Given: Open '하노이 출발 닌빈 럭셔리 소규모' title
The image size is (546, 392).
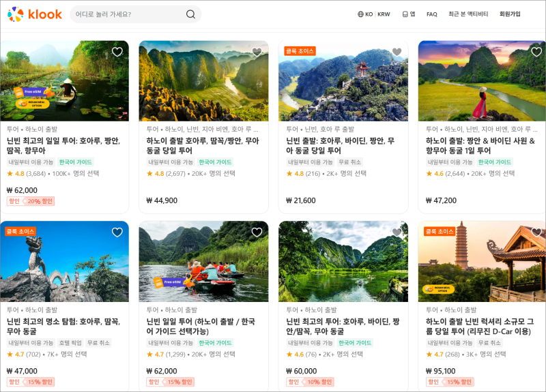Looking at the screenshot, I should coord(480,327).
